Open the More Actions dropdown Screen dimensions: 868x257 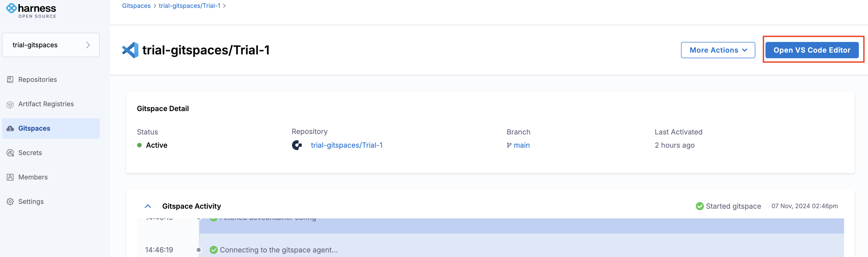pos(718,50)
